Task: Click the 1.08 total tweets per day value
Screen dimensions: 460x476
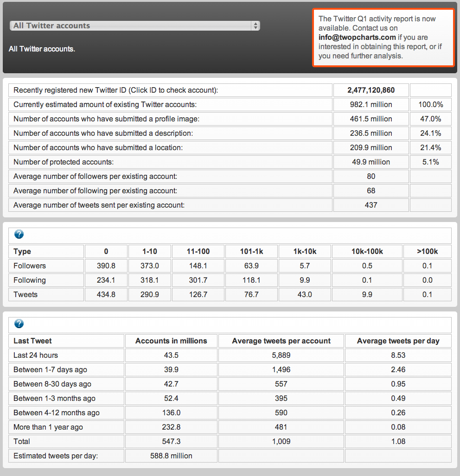Action: [398, 441]
